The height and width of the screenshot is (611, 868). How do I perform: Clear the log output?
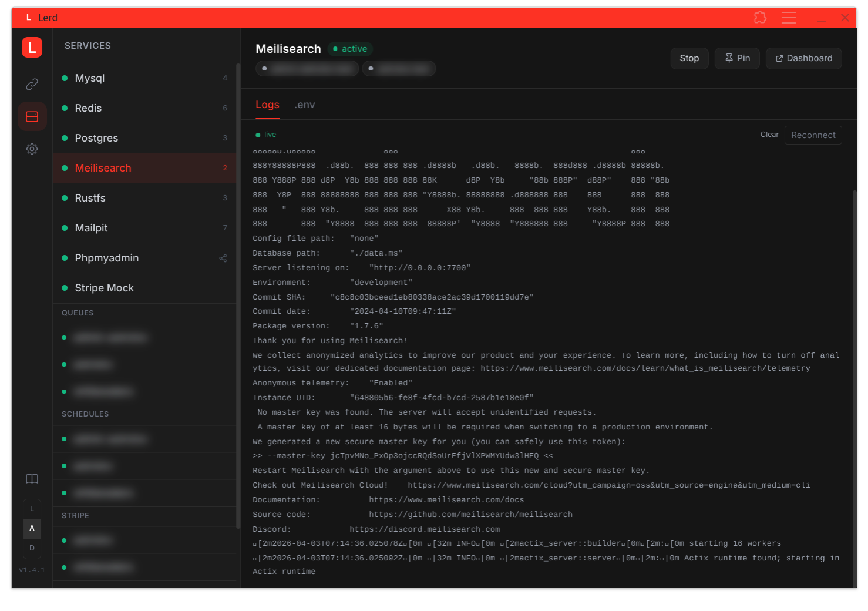pyautogui.click(x=769, y=135)
